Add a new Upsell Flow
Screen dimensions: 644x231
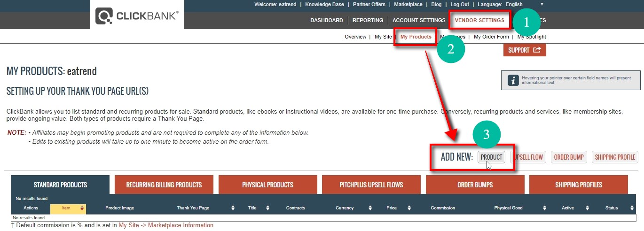tap(529, 157)
